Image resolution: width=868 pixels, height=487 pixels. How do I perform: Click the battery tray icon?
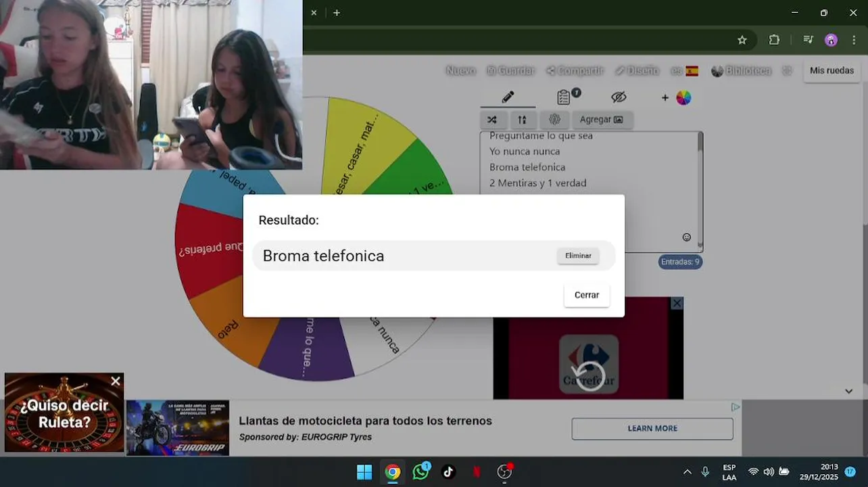click(784, 472)
